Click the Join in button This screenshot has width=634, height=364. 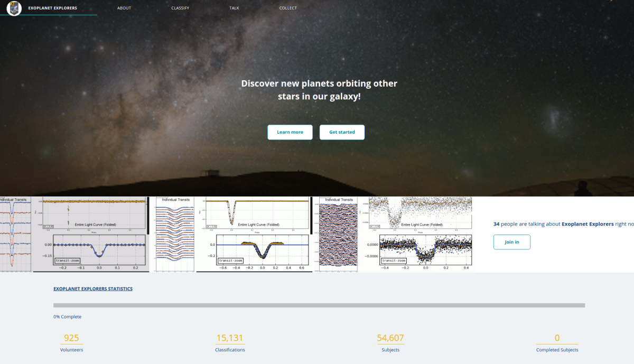point(511,242)
